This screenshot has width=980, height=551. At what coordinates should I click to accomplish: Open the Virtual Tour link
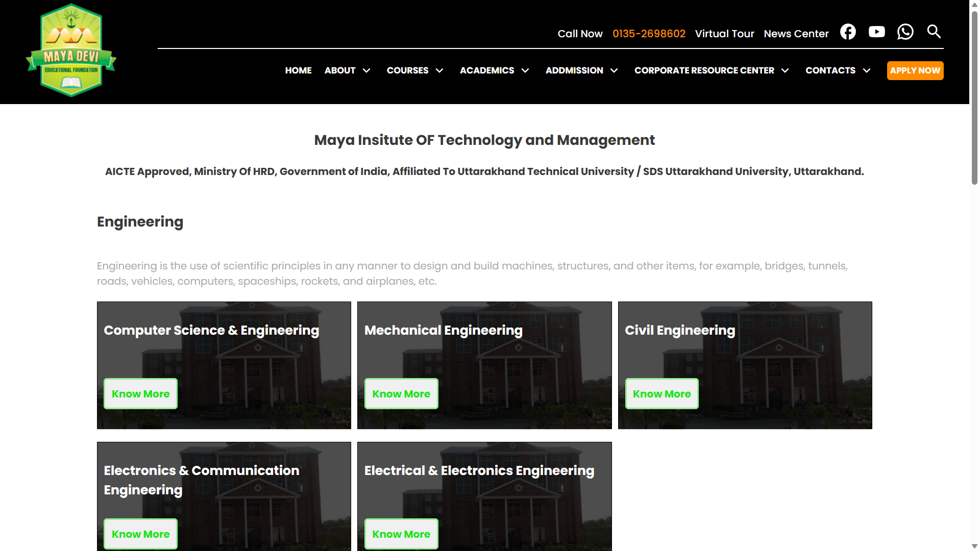[x=724, y=34]
